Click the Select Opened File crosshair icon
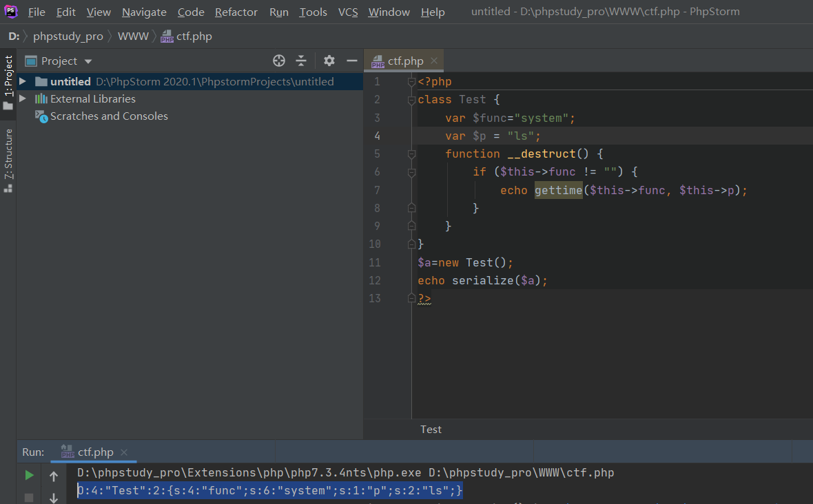Screen dimensions: 813x504 (x=278, y=61)
